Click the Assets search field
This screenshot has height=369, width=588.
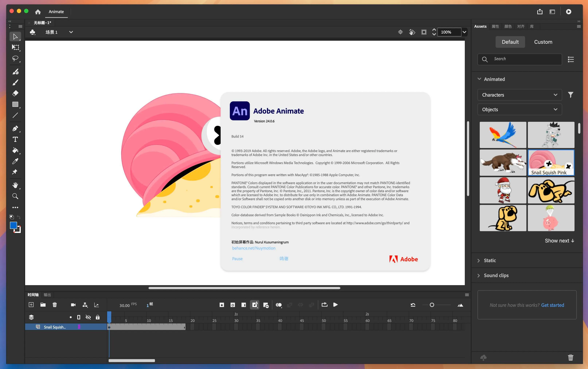coord(519,59)
